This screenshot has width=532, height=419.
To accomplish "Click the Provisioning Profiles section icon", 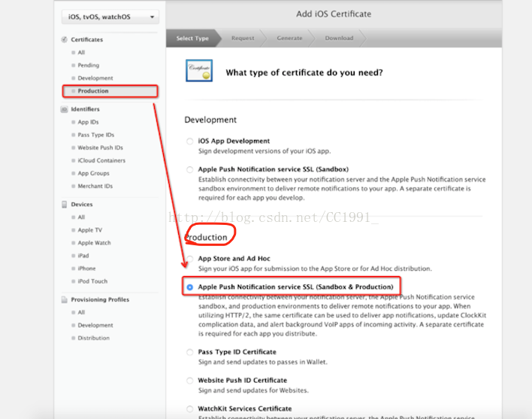I will [x=64, y=299].
